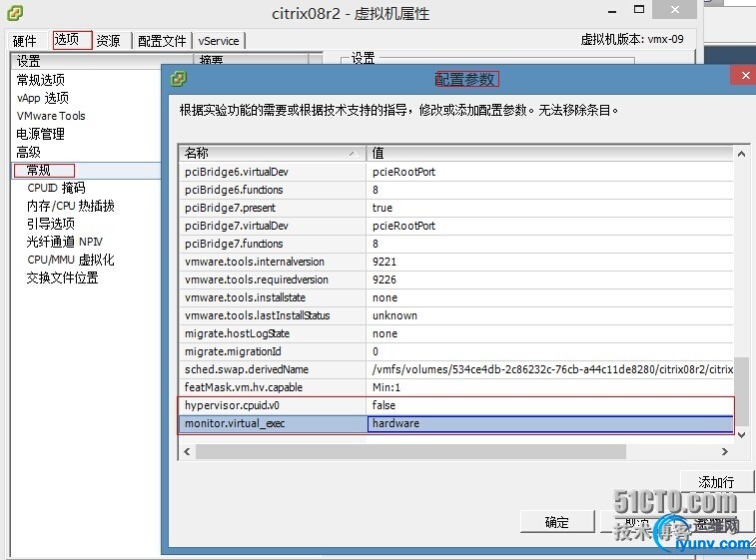Screen dimensions: 756x560
Task: Click the vSphere icon in the 配置参数 dialog title
Action: coord(179,78)
